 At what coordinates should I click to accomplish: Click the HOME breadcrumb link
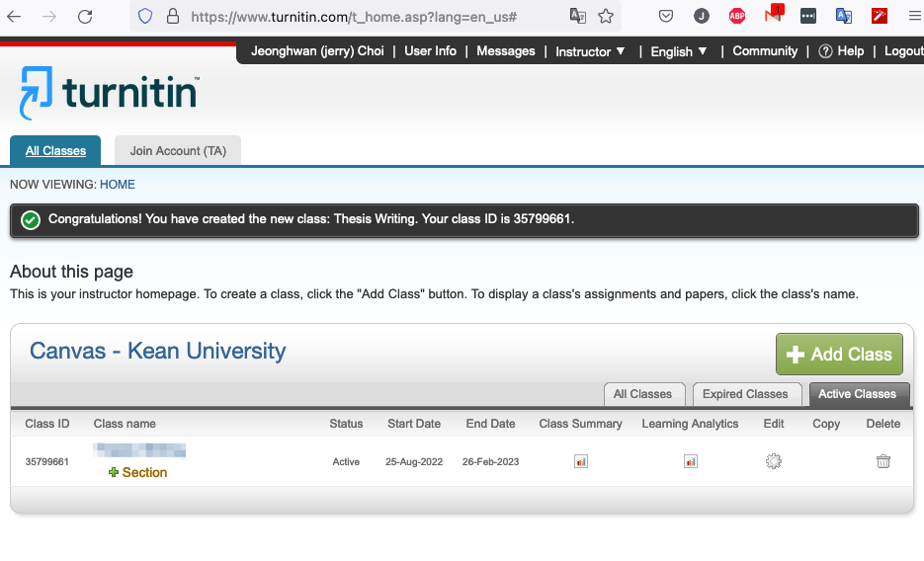click(x=118, y=185)
